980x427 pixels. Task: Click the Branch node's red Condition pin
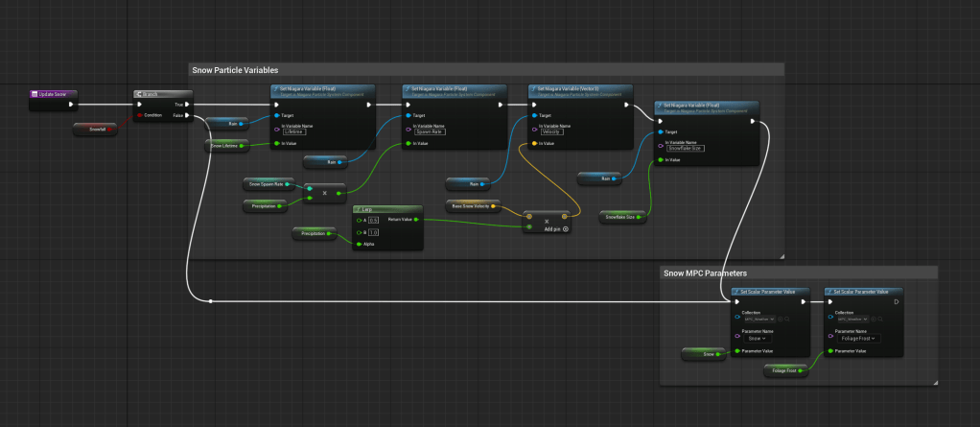point(140,115)
